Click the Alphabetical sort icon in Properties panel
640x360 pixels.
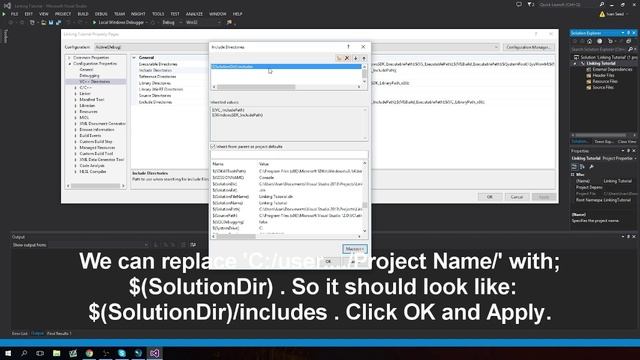tap(582, 167)
